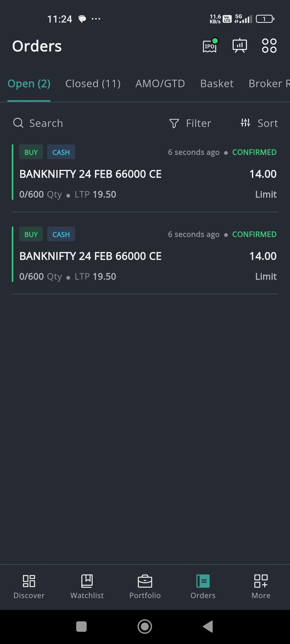This screenshot has height=644, width=290.
Task: Open the Sort options
Action: [259, 123]
